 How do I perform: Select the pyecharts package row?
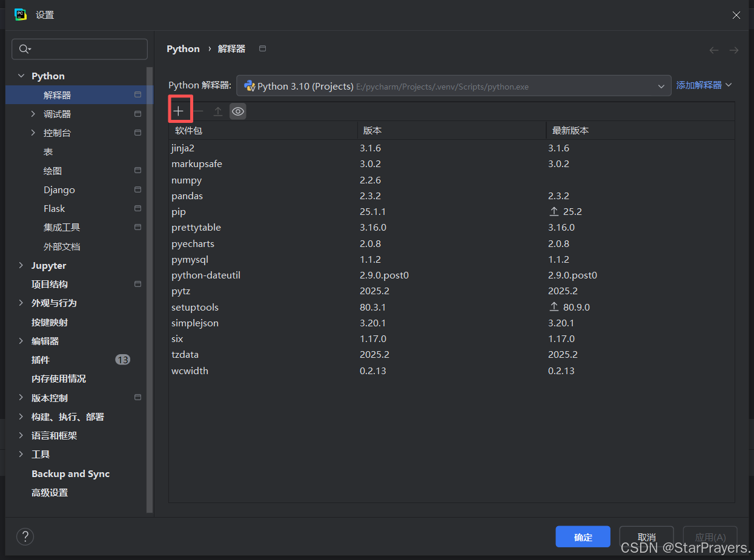(452, 243)
